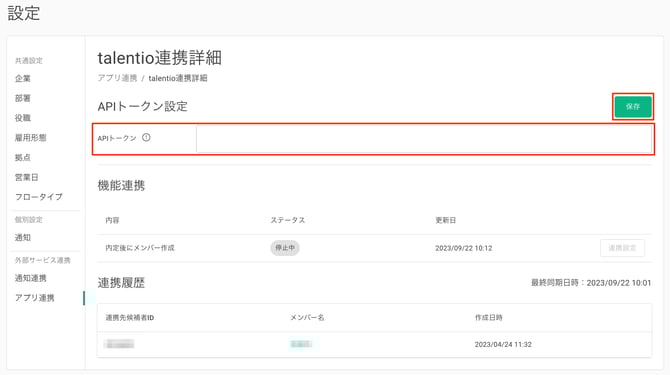Select 営業日 in the sidebar
Viewport: 670px width, 375px height.
pos(26,177)
